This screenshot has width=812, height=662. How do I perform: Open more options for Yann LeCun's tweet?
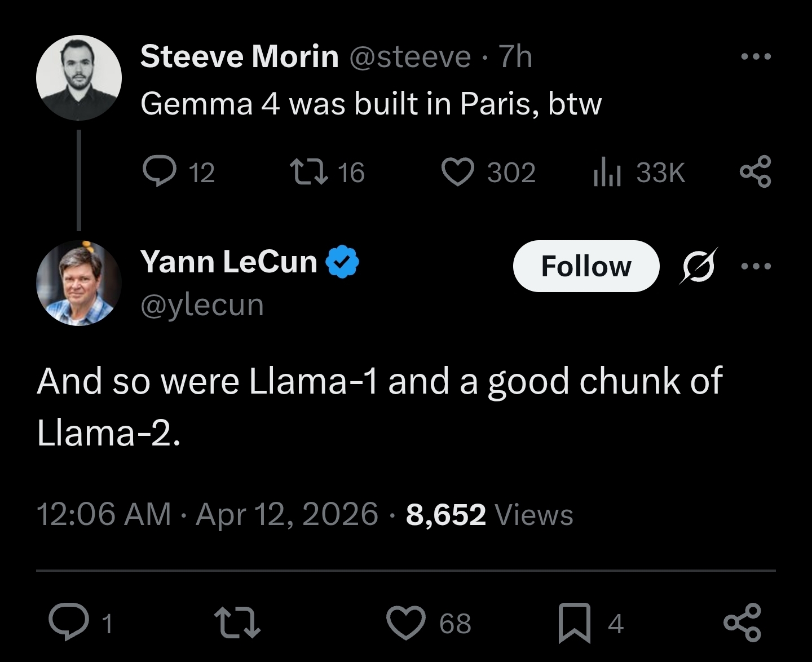point(756,266)
